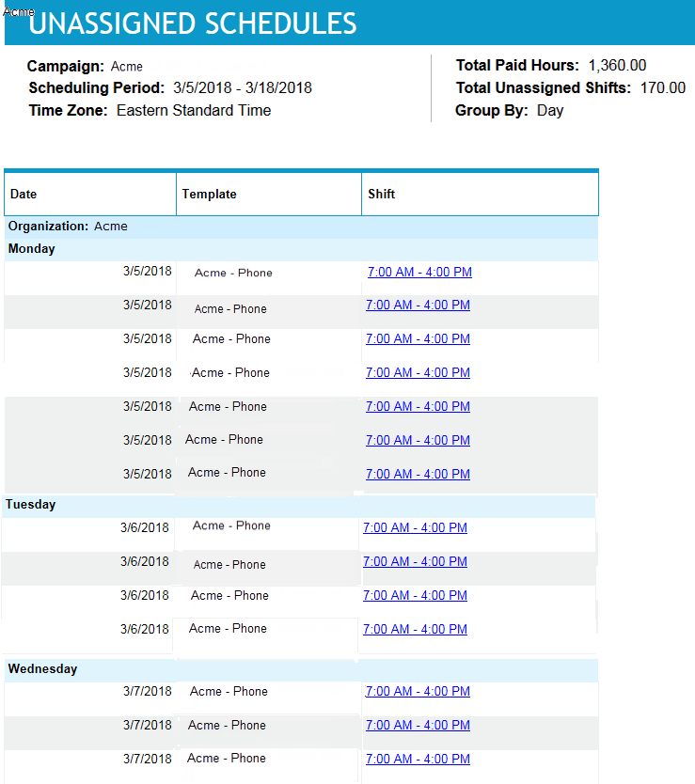Image resolution: width=695 pixels, height=784 pixels.
Task: Click the Total Paid Hours value 1,360.00
Action: (x=618, y=66)
